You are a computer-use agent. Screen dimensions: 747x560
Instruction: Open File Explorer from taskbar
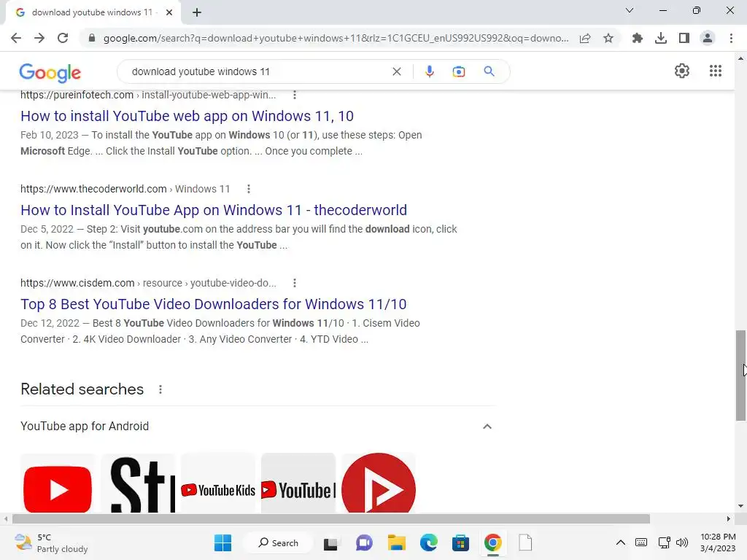396,542
